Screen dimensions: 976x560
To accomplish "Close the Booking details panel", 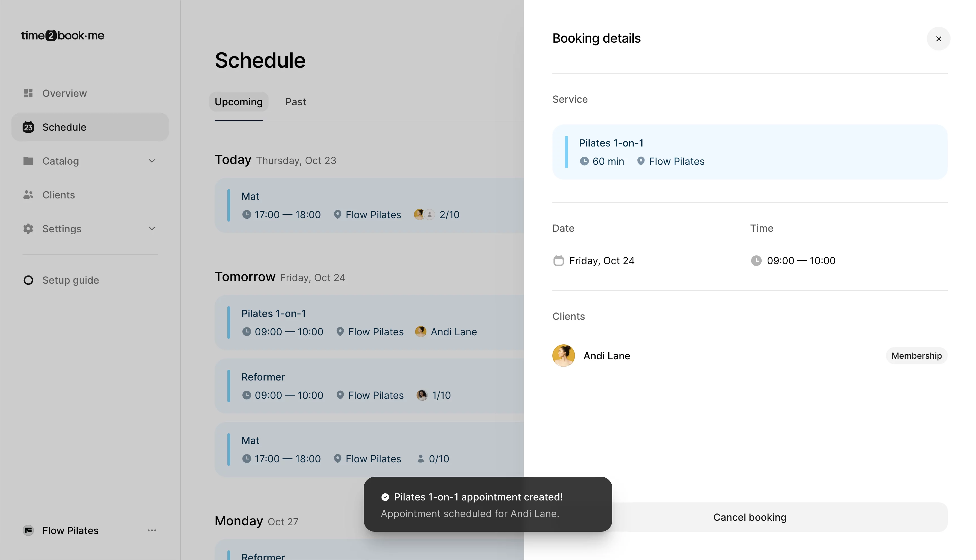I will point(938,39).
